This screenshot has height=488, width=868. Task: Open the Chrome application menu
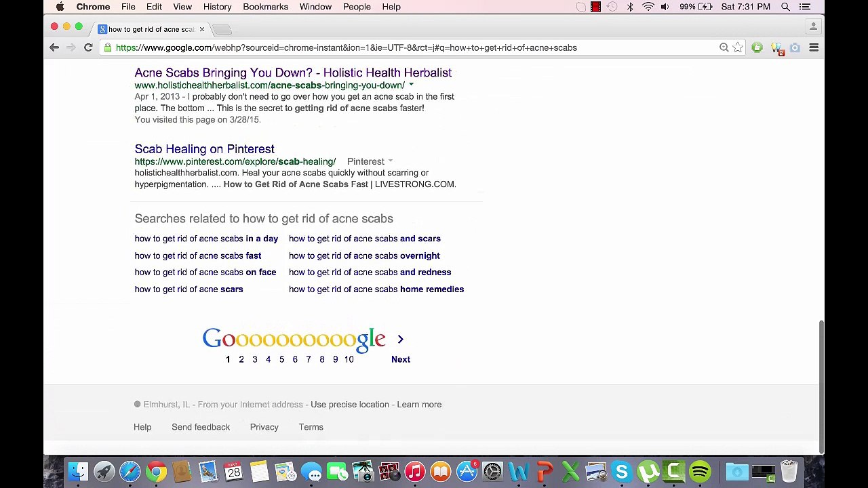pyautogui.click(x=93, y=7)
